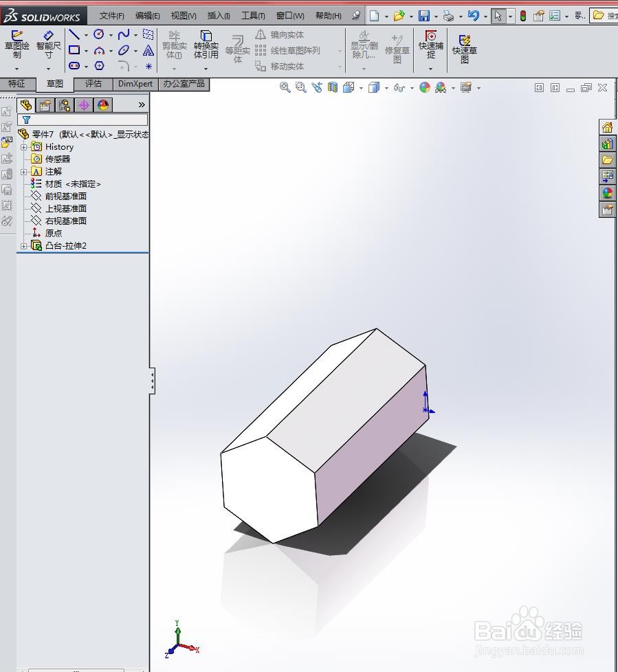Open the Save button dropdown arrow

[x=436, y=16]
